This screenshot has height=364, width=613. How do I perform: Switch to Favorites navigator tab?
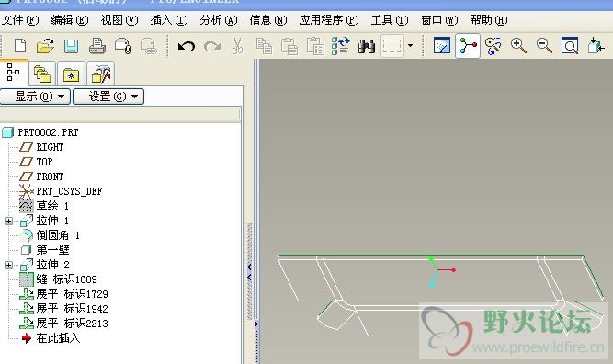click(71, 74)
